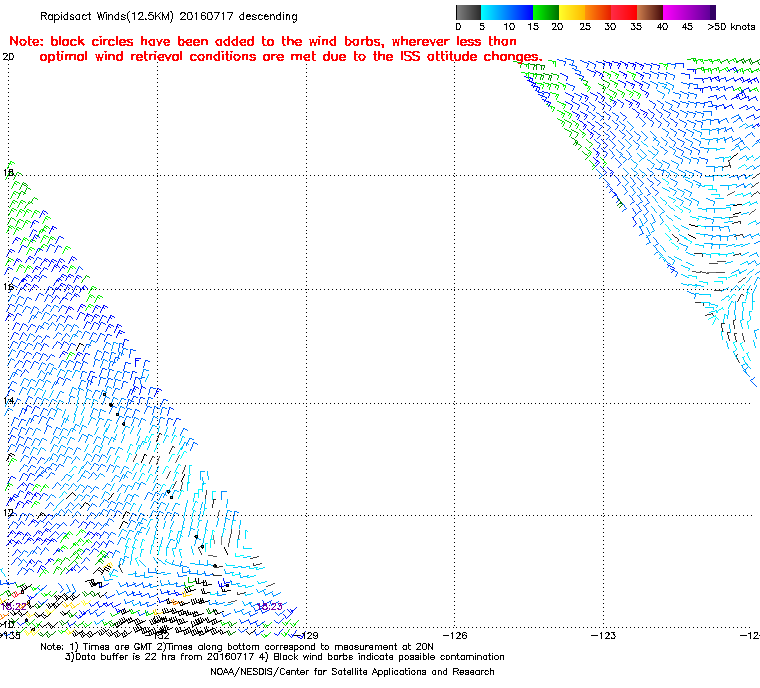This screenshot has height=688, width=760.
Task: Click the latitude label "14"
Action: (8, 400)
